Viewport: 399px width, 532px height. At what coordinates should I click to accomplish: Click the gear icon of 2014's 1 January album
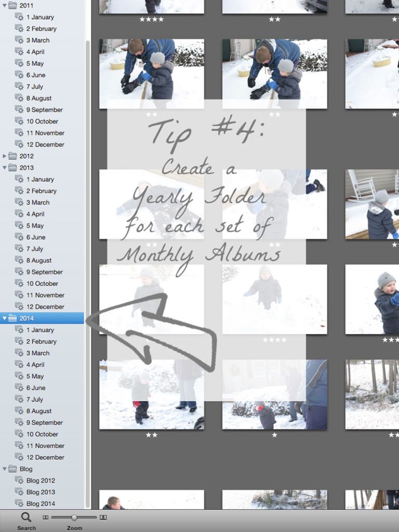coord(19,330)
